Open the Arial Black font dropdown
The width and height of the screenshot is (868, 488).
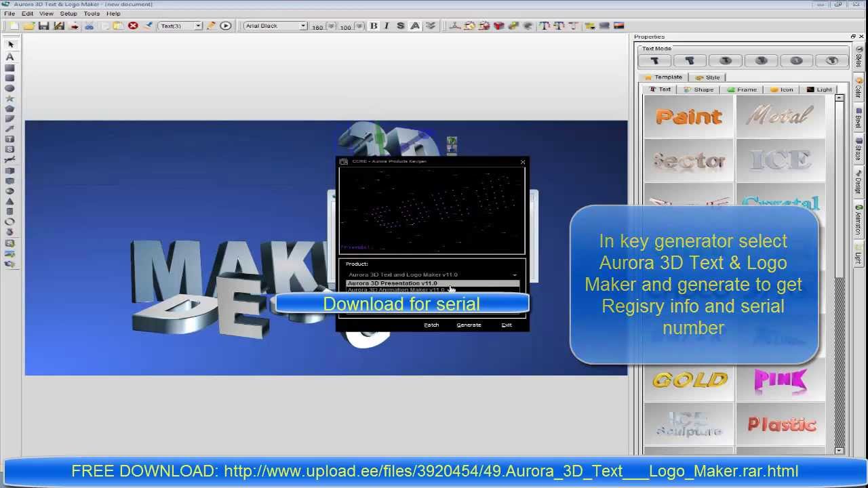(303, 25)
